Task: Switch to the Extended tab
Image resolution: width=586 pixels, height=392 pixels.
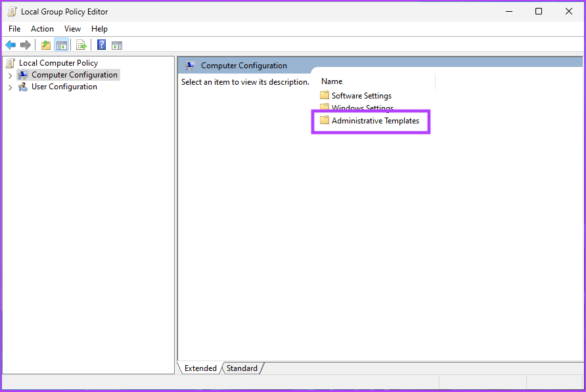Action: click(x=200, y=368)
